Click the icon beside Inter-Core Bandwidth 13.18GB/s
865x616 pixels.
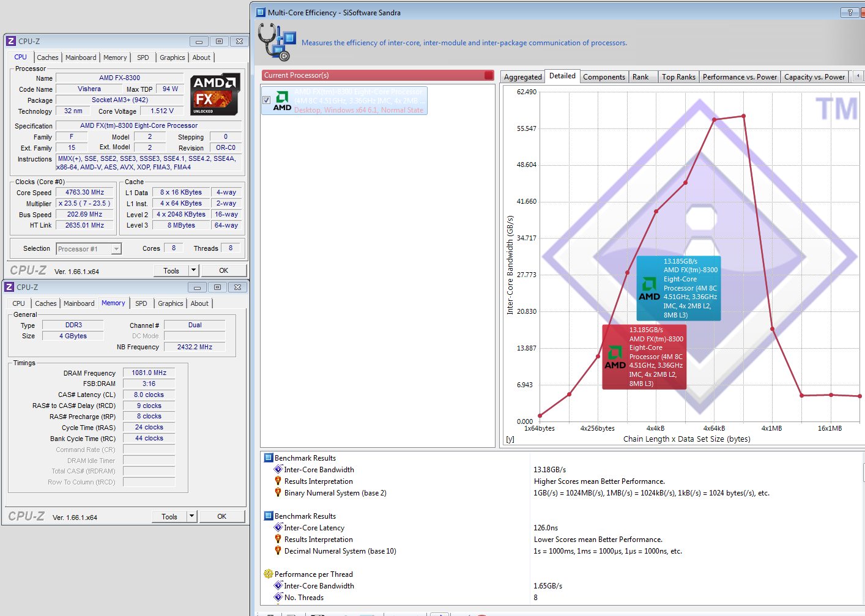coord(278,469)
